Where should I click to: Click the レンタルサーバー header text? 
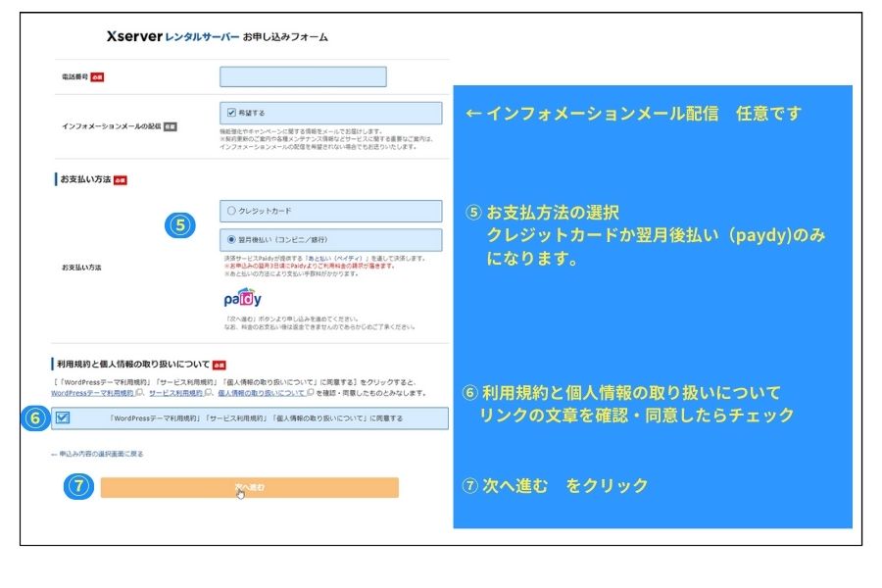(202, 37)
